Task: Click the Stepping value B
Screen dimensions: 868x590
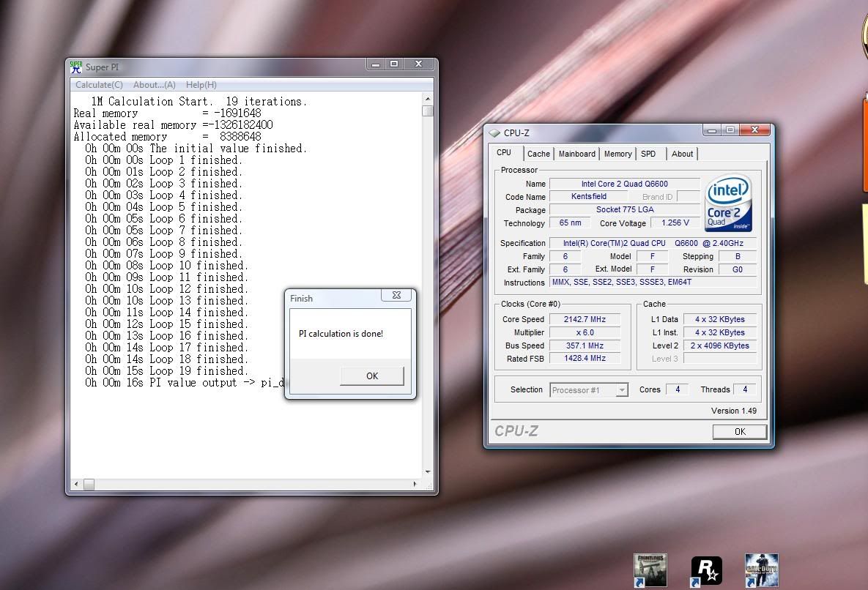Action: point(738,256)
